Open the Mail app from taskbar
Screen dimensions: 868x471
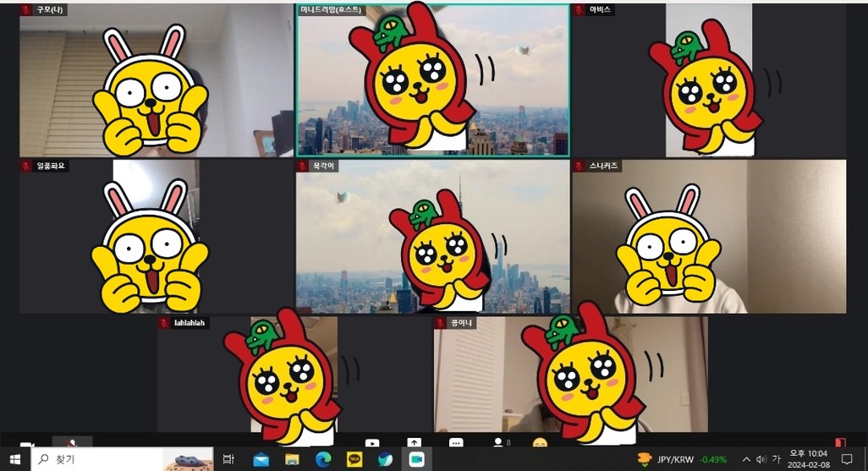[261, 459]
